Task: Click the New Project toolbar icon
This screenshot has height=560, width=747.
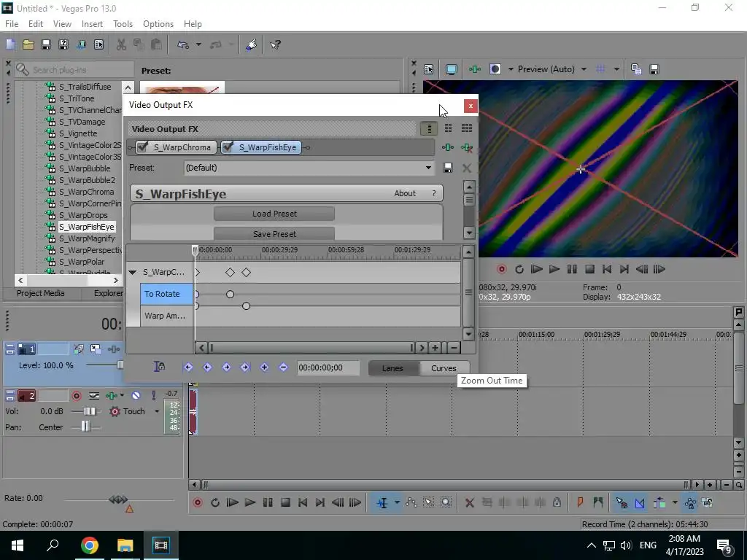Action: coord(10,44)
